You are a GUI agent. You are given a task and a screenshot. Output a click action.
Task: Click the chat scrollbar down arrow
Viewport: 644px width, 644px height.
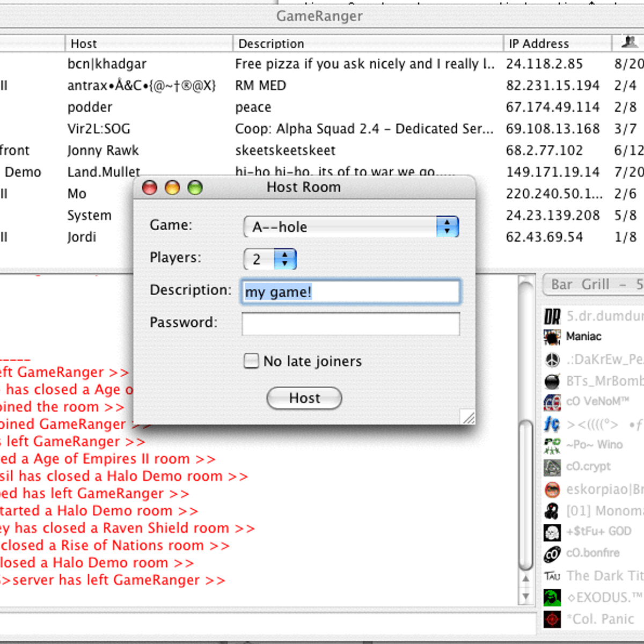point(526,596)
